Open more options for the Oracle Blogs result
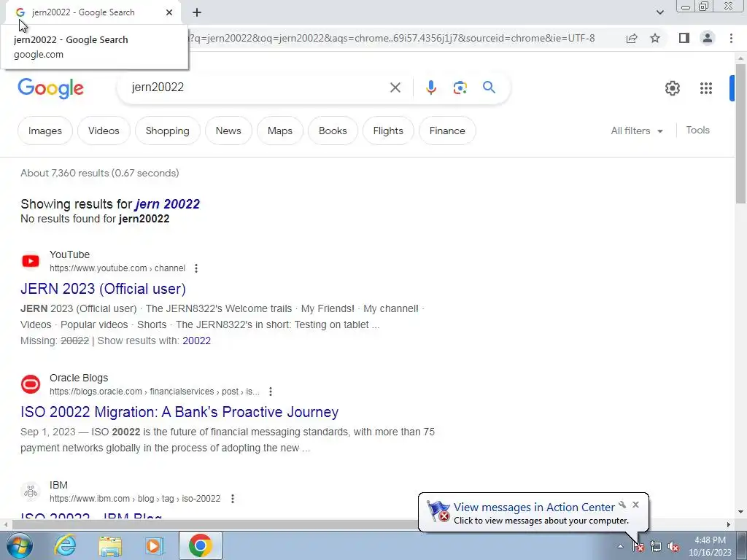Viewport: 747px width, 560px height. click(271, 392)
